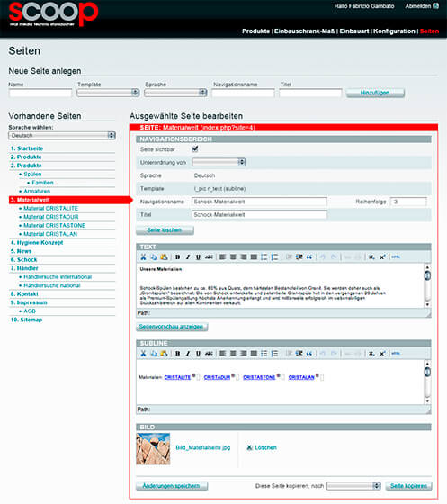Screen dimensions: 447x504
Task: Select 10. Sitemap page
Action: [26, 319]
